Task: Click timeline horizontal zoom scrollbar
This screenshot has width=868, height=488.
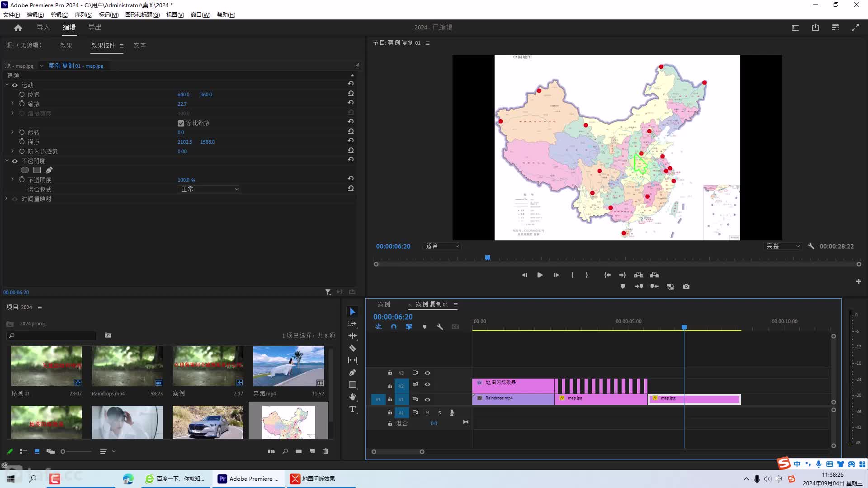Action: [398, 452]
